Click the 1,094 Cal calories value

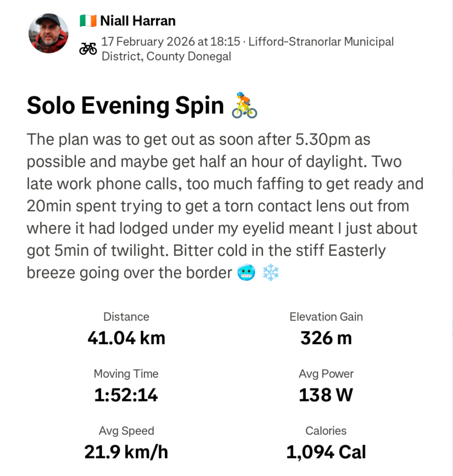click(326, 452)
